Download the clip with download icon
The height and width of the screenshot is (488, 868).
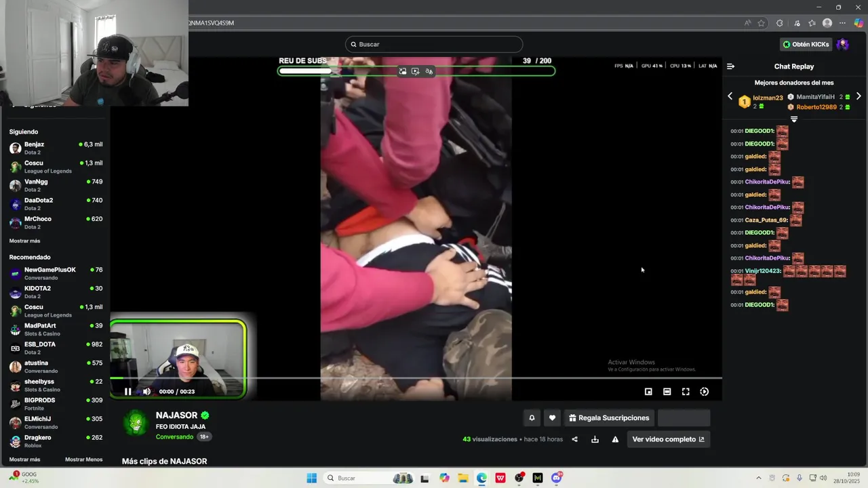pos(595,439)
